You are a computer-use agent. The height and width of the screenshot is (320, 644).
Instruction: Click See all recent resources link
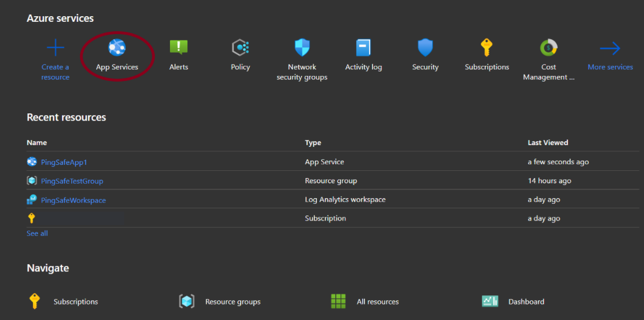[37, 233]
